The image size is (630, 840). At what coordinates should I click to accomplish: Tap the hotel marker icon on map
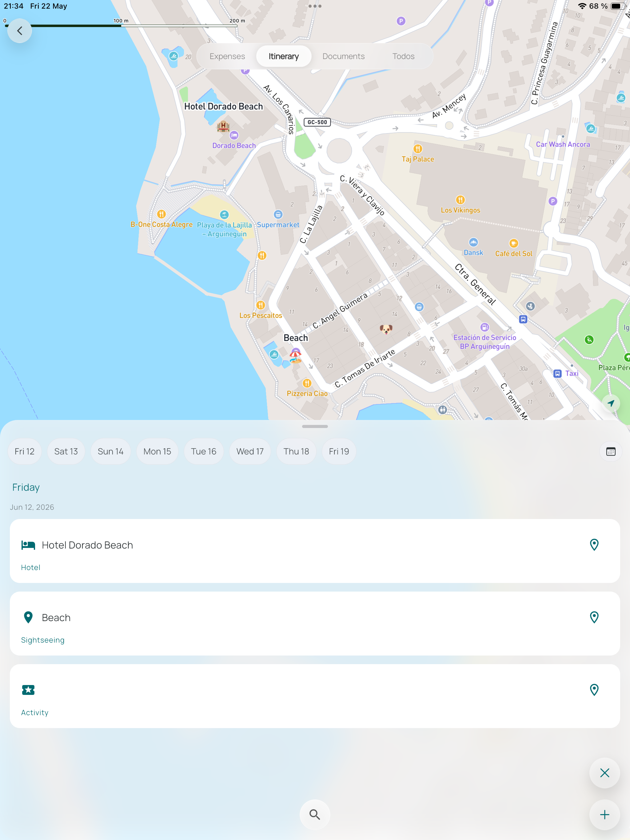(223, 126)
